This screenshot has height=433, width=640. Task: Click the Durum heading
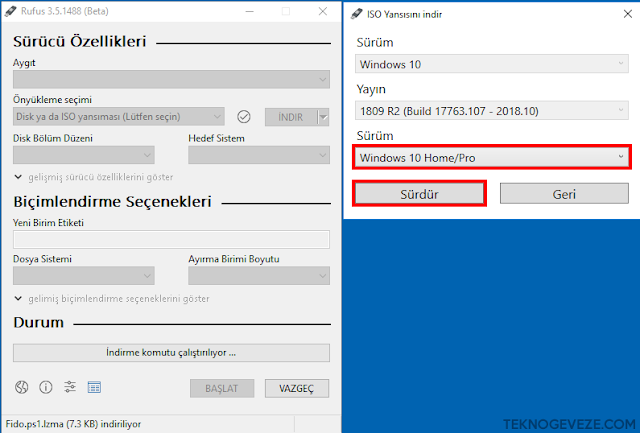point(38,322)
